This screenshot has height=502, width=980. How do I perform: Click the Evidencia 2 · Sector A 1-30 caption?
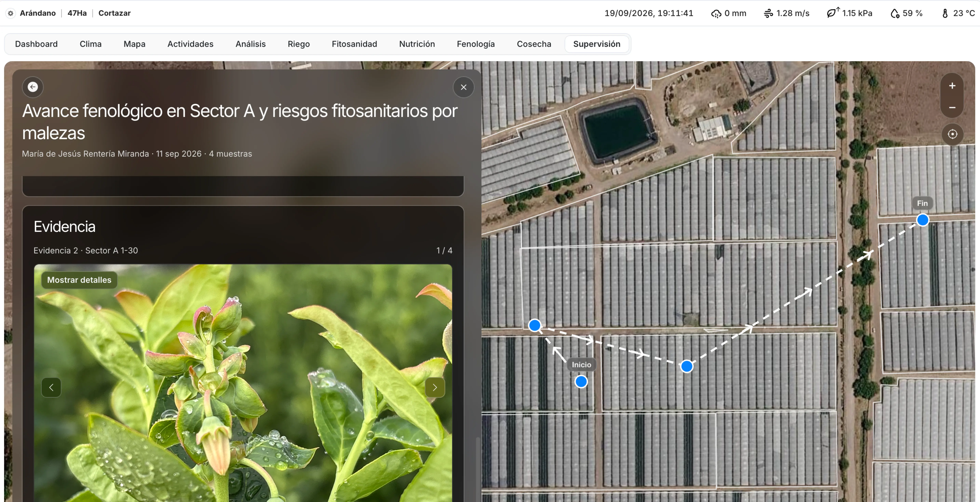click(x=86, y=250)
